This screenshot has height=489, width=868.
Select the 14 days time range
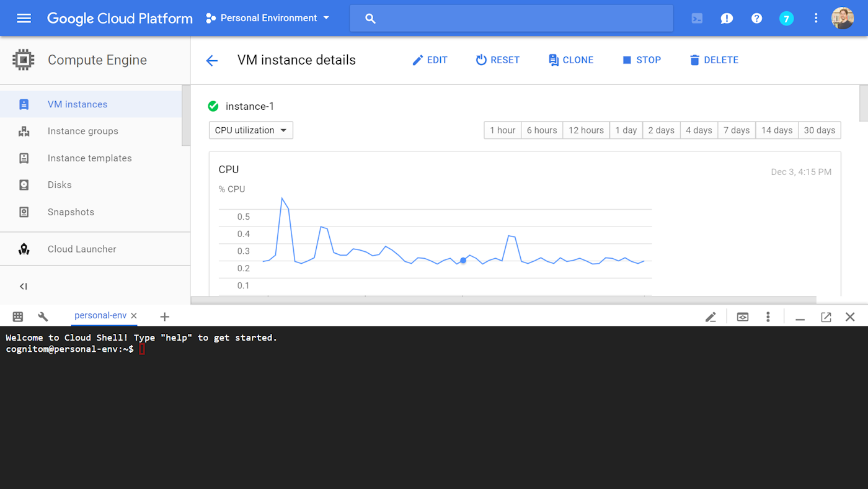777,130
